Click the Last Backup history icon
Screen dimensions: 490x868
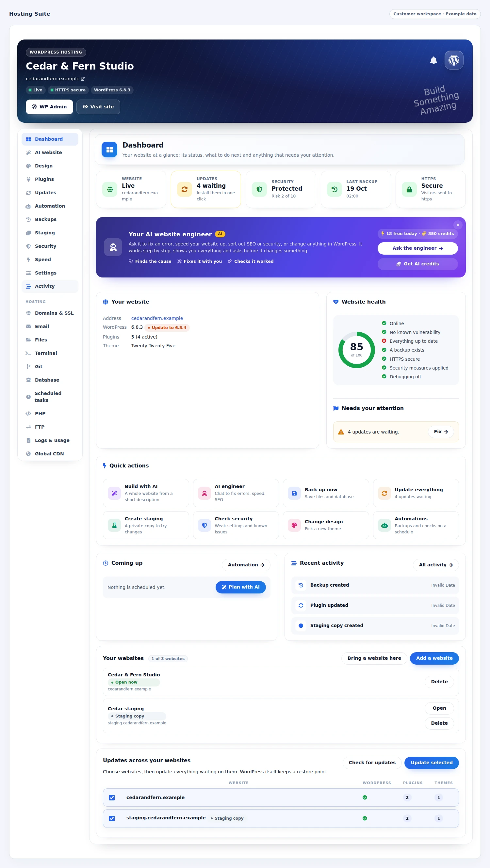tap(334, 189)
